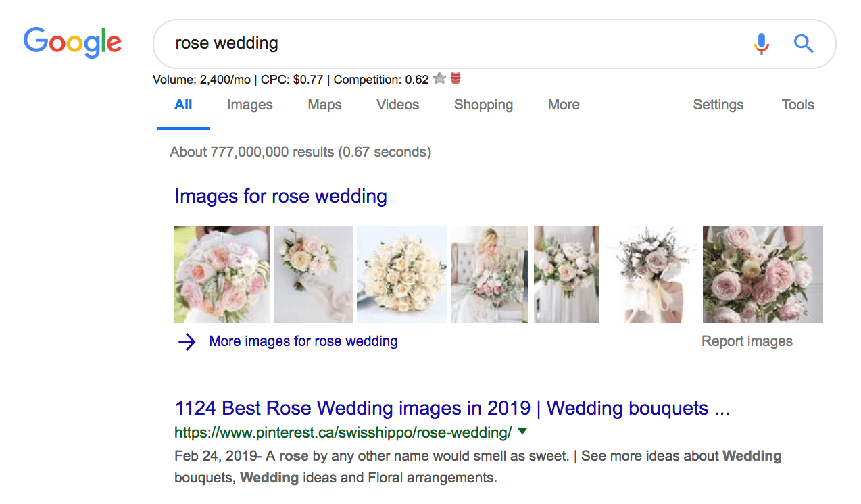Viewport: 861px width, 504px height.
Task: Expand the green arrow next to Pinterest URL
Action: 522,432
